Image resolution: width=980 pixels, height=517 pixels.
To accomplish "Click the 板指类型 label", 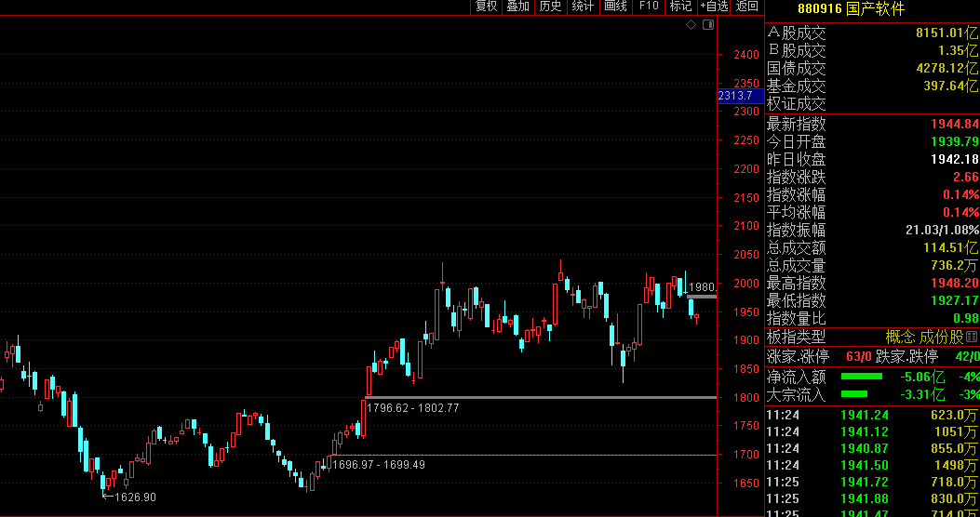I will point(797,338).
